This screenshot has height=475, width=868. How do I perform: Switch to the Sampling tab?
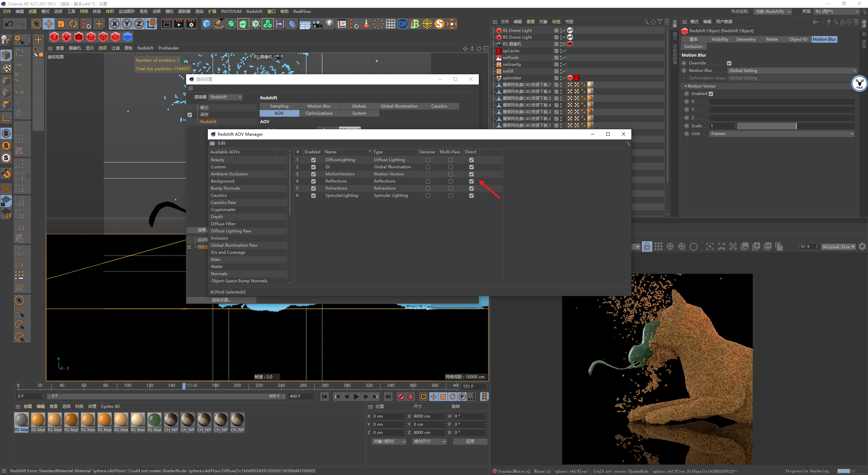pos(279,106)
